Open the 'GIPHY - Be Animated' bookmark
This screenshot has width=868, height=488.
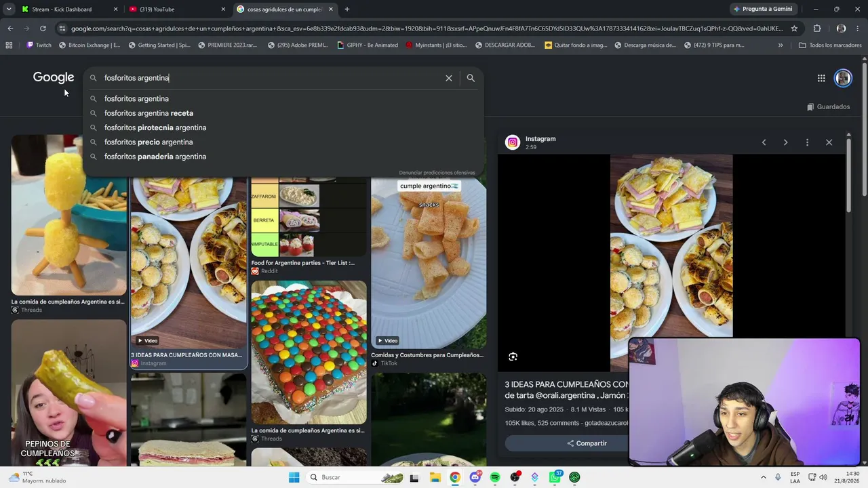pos(368,45)
